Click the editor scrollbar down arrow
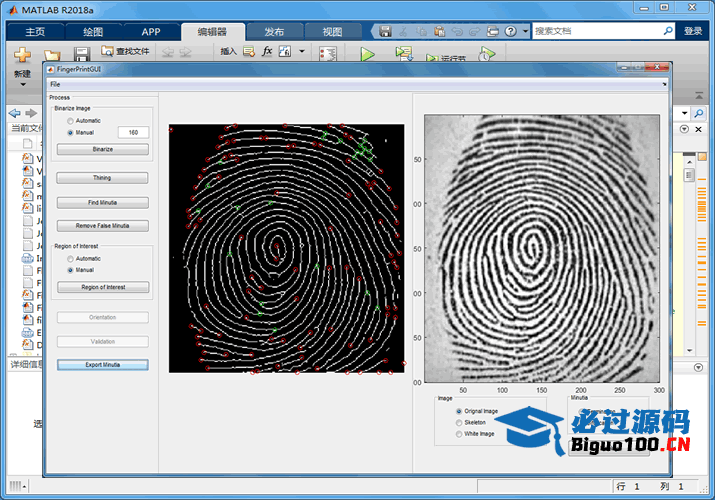This screenshot has height=500, width=715. click(x=689, y=351)
